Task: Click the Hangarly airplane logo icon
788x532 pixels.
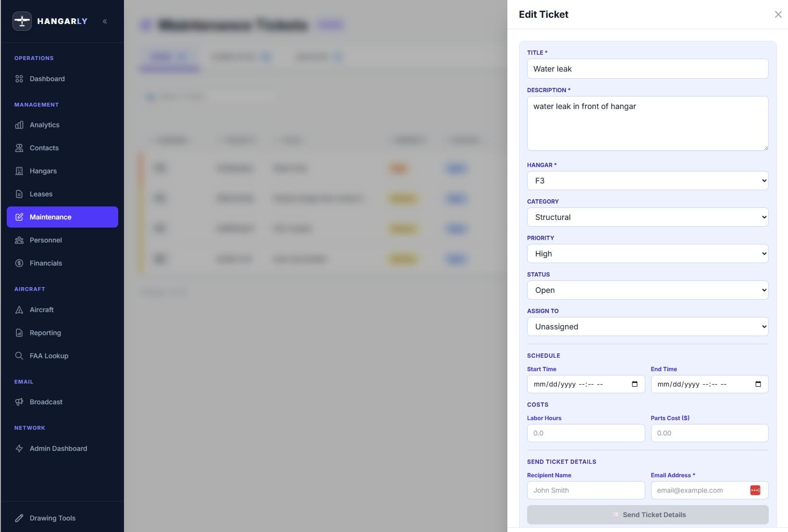Action: tap(22, 21)
